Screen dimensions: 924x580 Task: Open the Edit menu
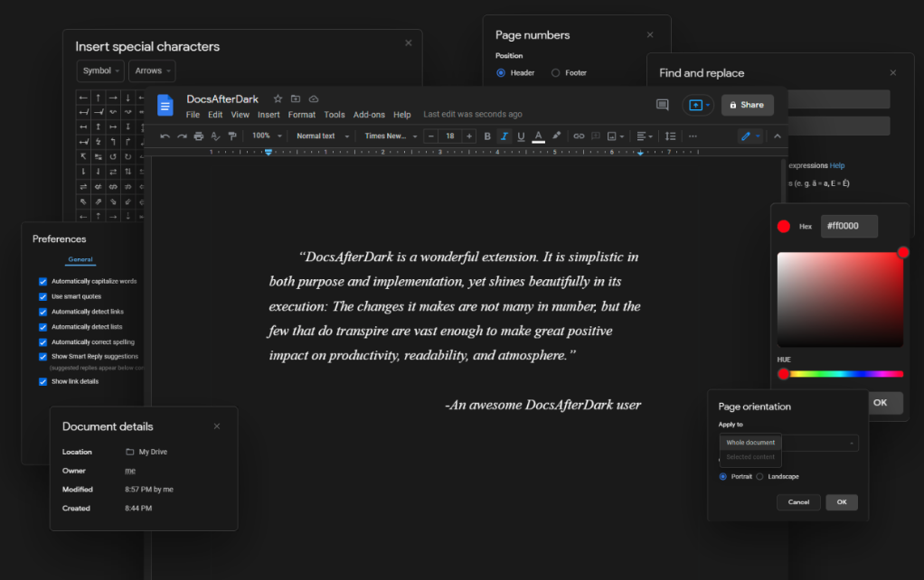click(x=215, y=115)
